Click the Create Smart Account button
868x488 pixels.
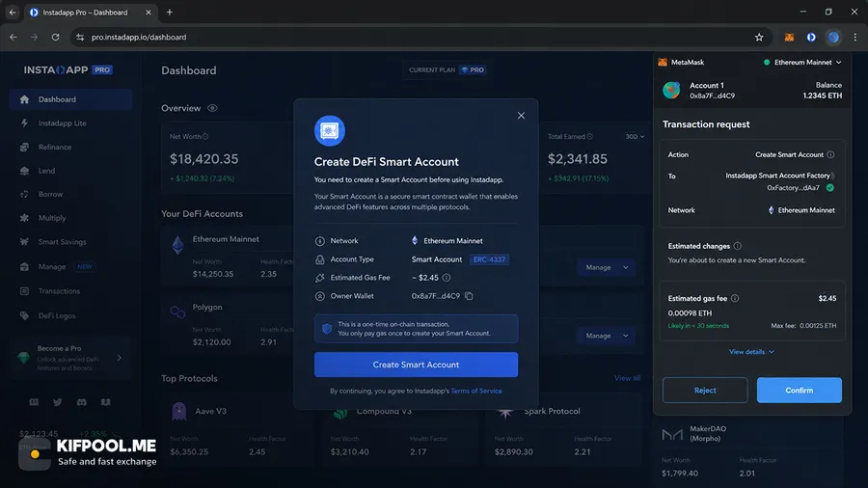point(416,365)
